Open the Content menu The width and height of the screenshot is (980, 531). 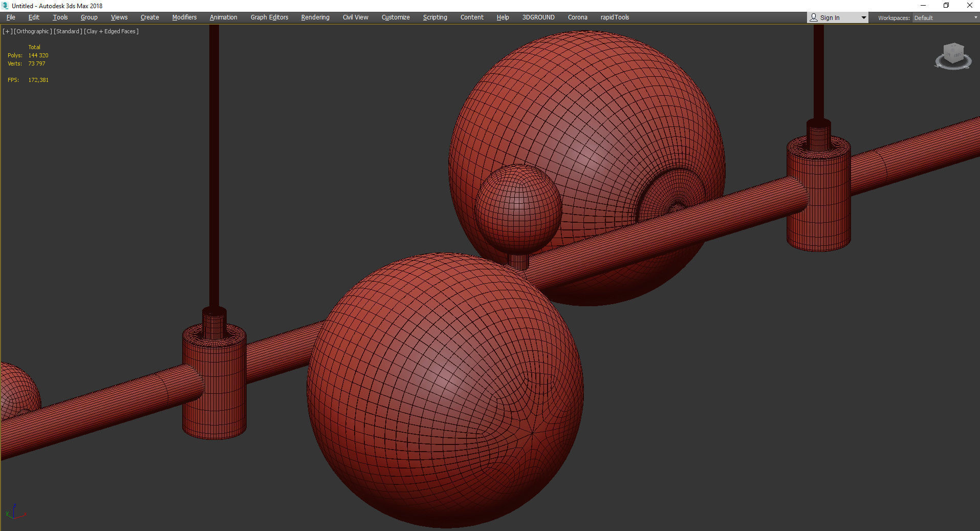tap(472, 17)
